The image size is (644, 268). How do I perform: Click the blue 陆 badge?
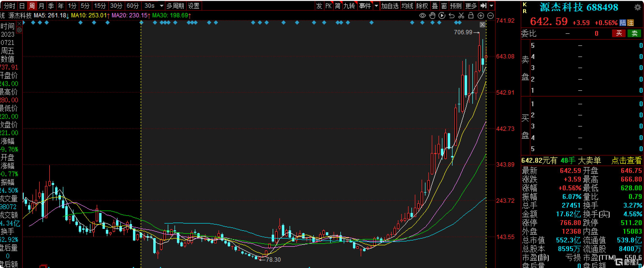pos(623,23)
